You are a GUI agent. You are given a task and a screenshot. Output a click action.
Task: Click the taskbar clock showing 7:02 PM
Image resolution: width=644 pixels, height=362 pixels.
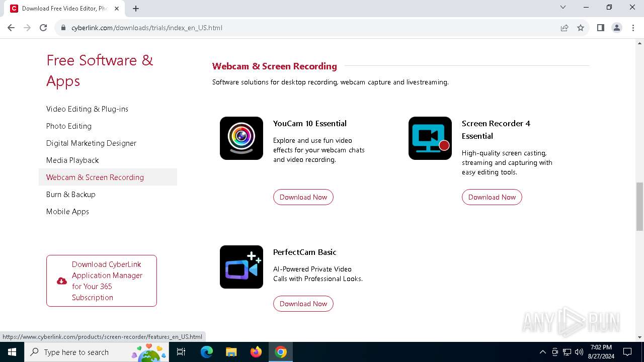[x=601, y=352]
